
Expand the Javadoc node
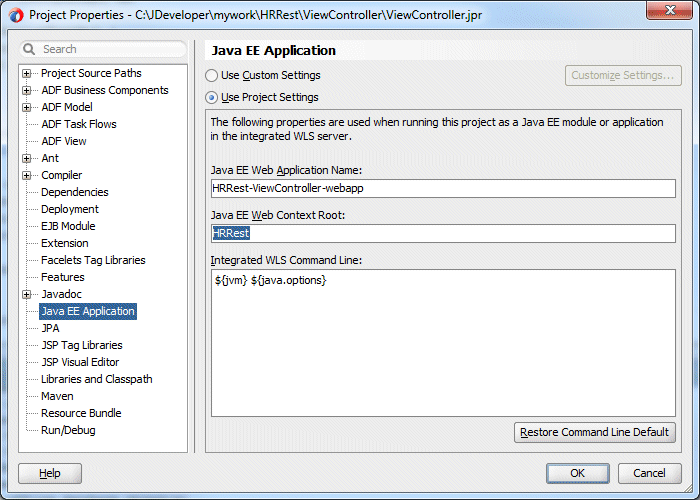27,294
